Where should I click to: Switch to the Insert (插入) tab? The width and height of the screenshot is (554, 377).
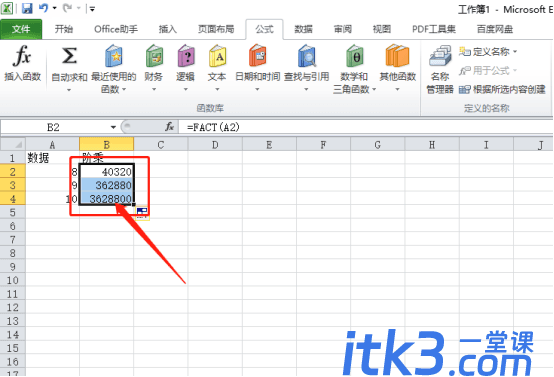pyautogui.click(x=167, y=29)
